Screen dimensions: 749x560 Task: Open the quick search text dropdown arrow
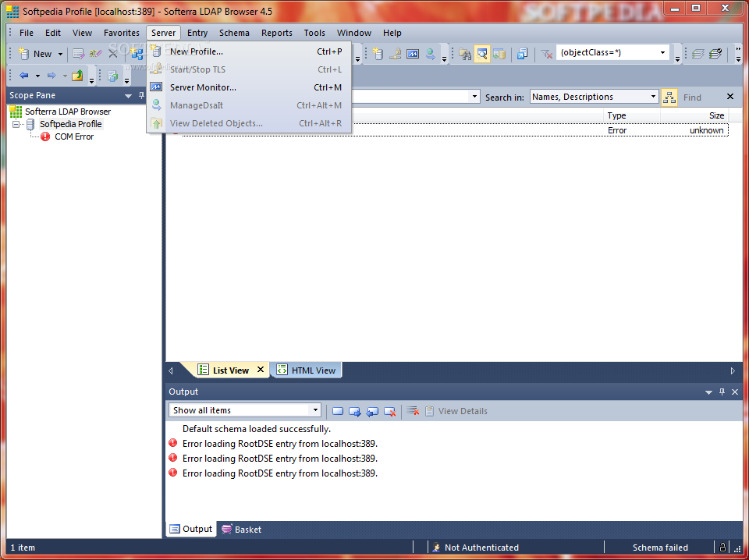click(x=474, y=97)
